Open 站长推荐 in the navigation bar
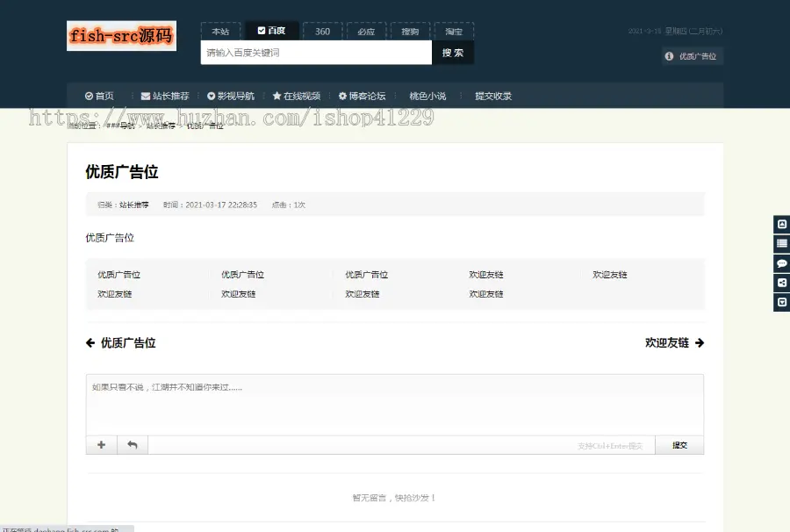 pos(165,96)
